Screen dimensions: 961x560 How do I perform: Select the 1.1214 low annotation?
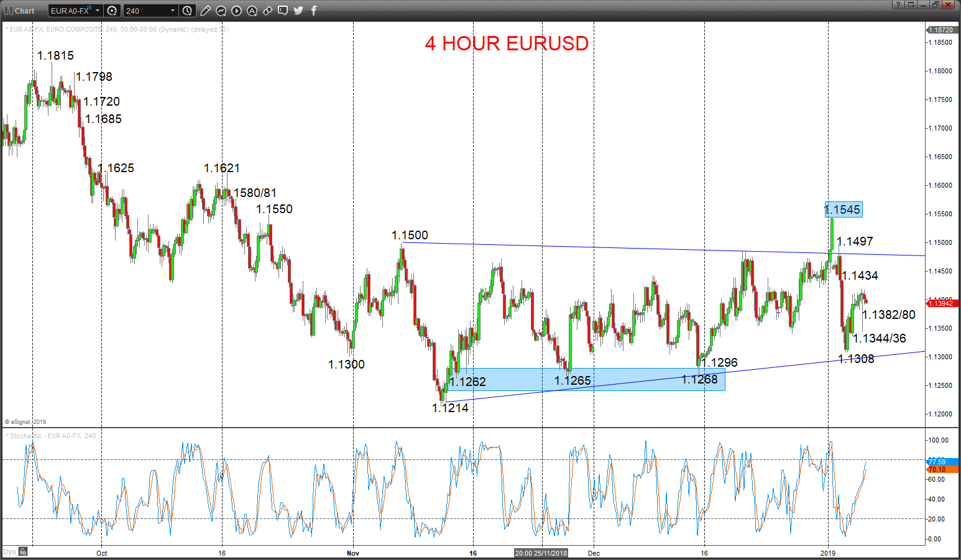pos(450,408)
